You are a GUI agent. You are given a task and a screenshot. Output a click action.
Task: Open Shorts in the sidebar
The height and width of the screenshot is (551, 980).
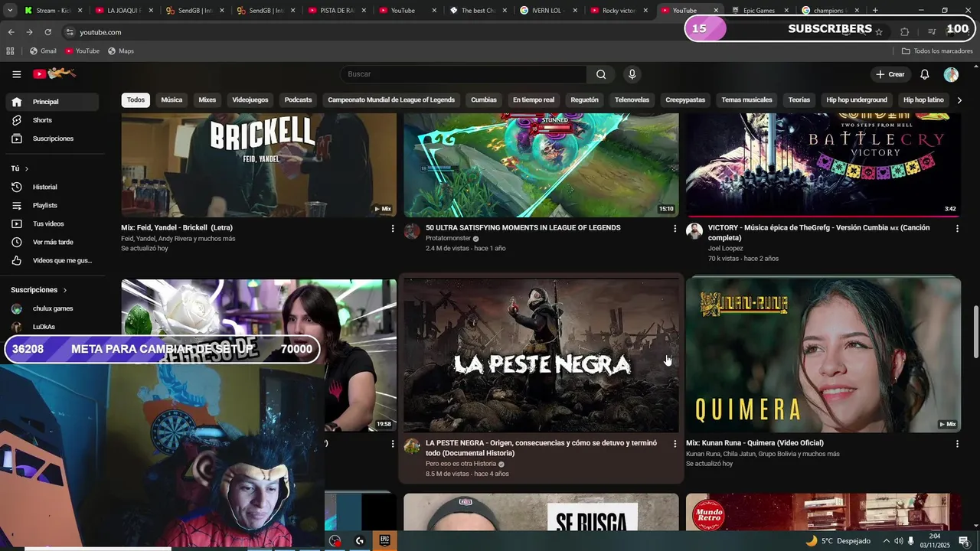coord(51,120)
